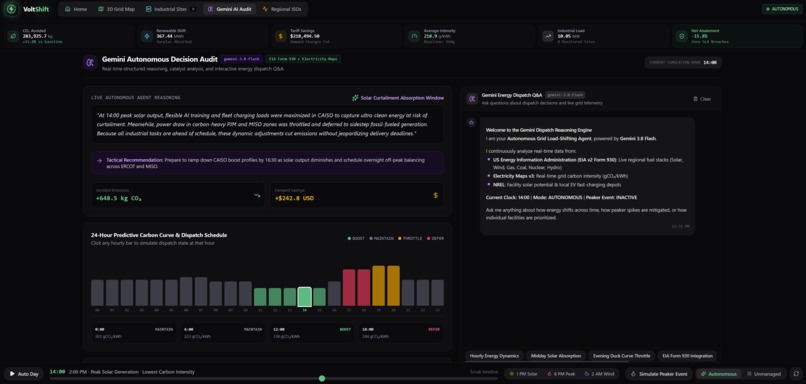Image resolution: width=806 pixels, height=384 pixels.
Task: Click the BOOST legend green dot
Action: click(350, 239)
